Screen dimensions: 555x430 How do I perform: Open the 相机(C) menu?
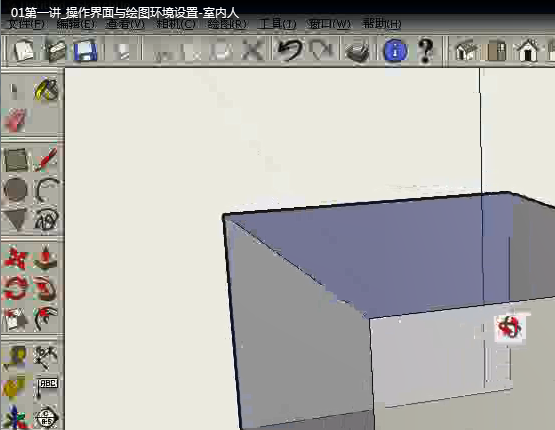click(x=176, y=24)
